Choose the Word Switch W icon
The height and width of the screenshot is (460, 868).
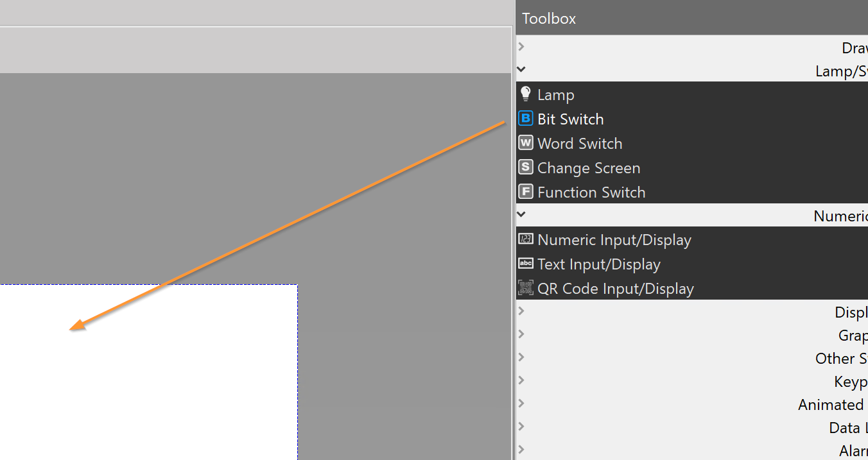coord(526,143)
